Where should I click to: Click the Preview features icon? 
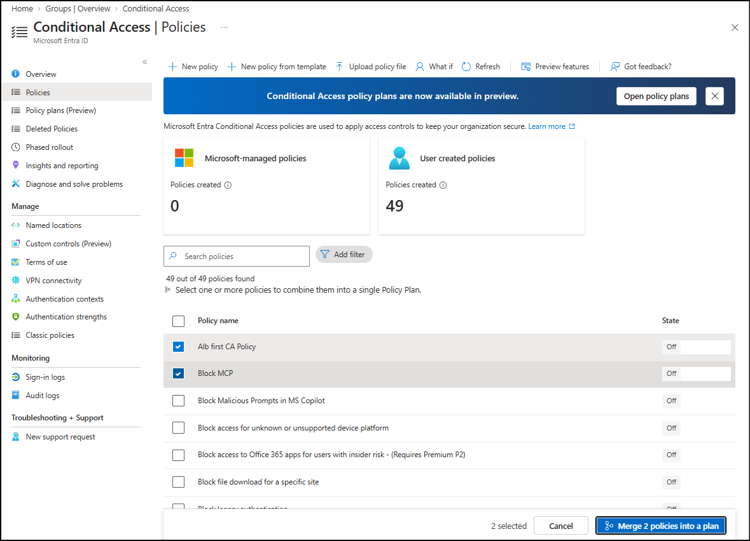coord(526,66)
